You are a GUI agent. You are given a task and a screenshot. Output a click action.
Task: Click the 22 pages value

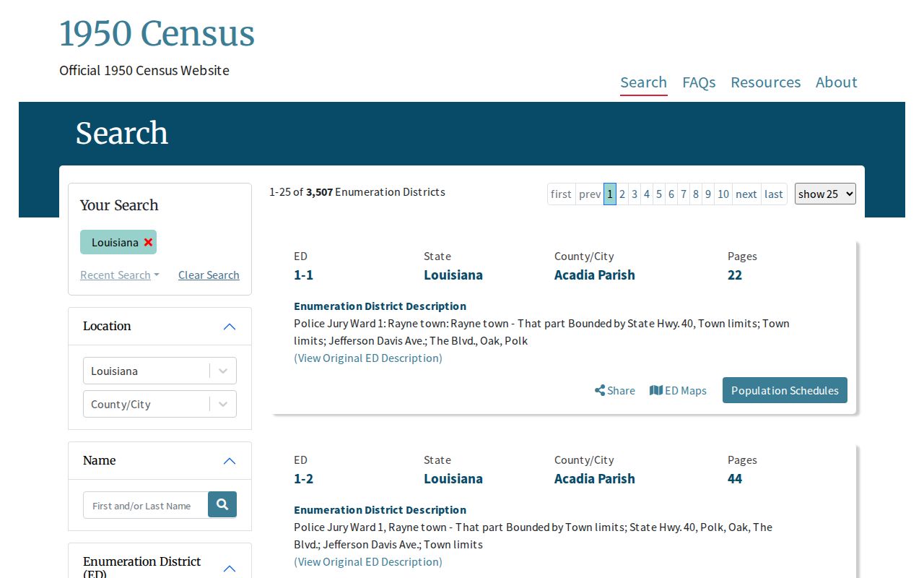[x=735, y=275]
